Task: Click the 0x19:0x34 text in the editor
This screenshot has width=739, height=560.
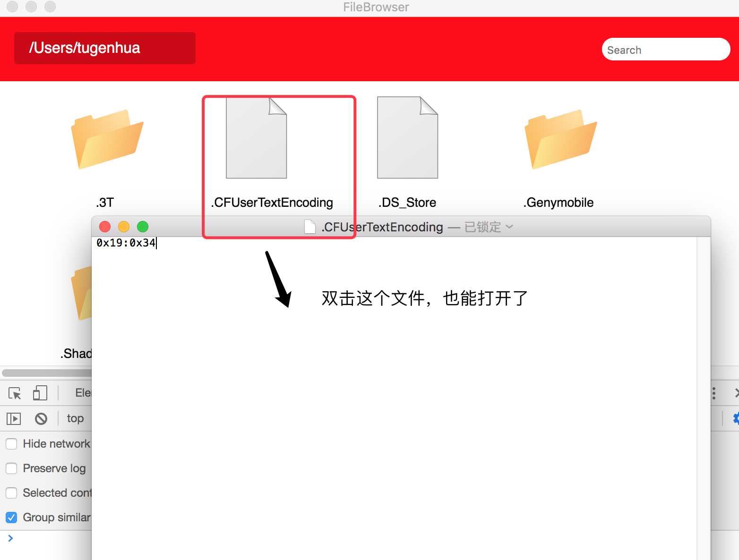Action: tap(126, 243)
